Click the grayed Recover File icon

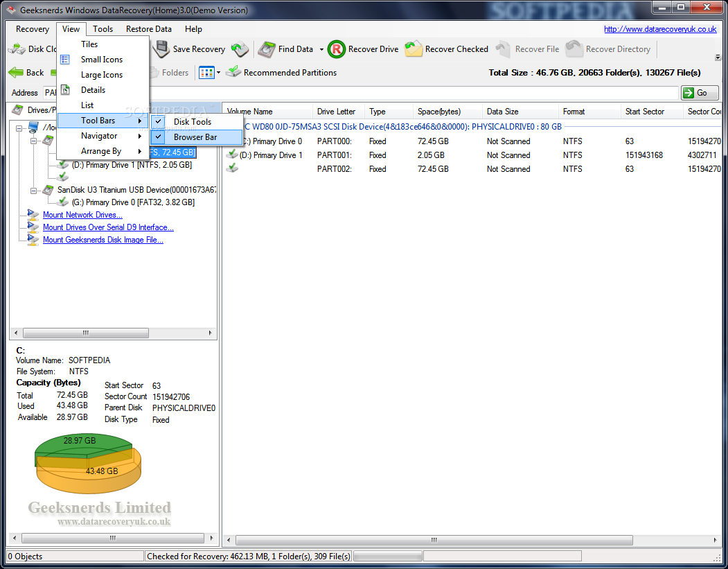pos(503,49)
